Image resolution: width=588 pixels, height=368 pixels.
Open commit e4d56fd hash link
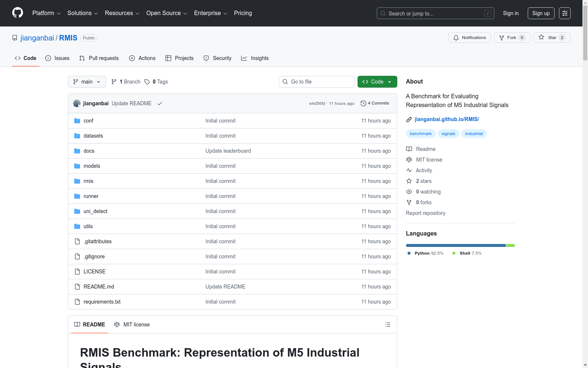317,103
